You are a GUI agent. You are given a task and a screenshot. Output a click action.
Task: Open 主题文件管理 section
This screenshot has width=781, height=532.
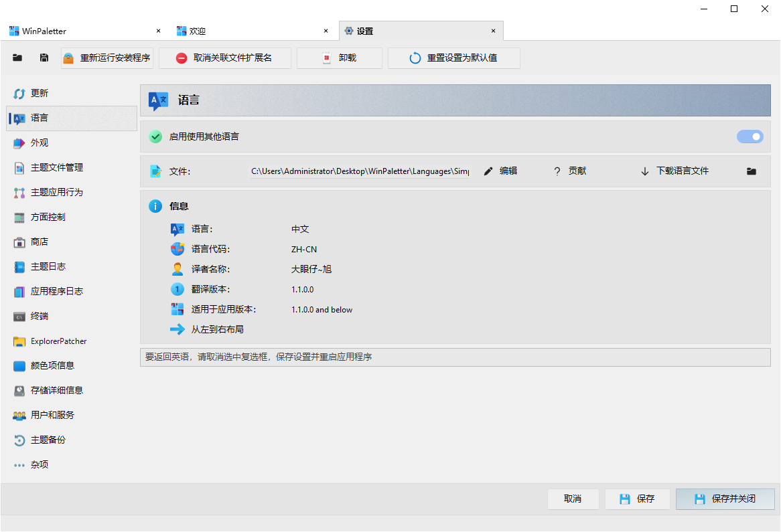click(x=72, y=168)
